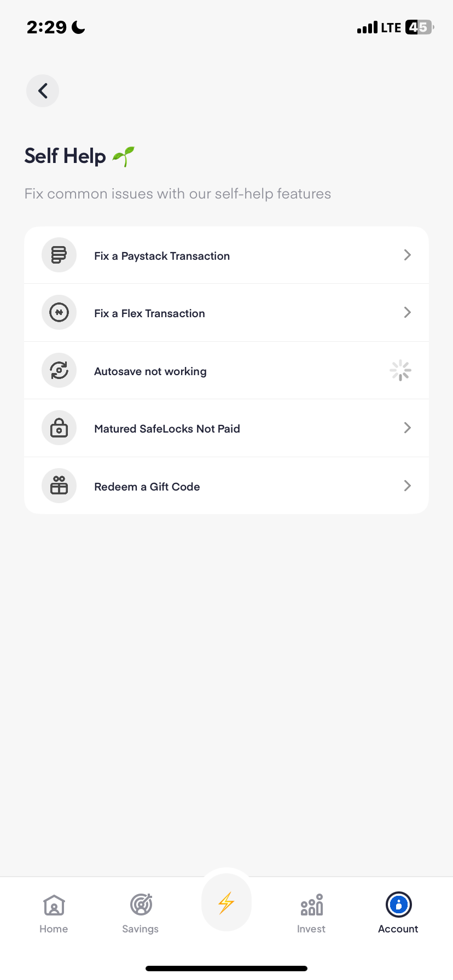This screenshot has height=980, width=453.
Task: Expand Redeem a Gift Code chevron
Action: click(x=407, y=486)
